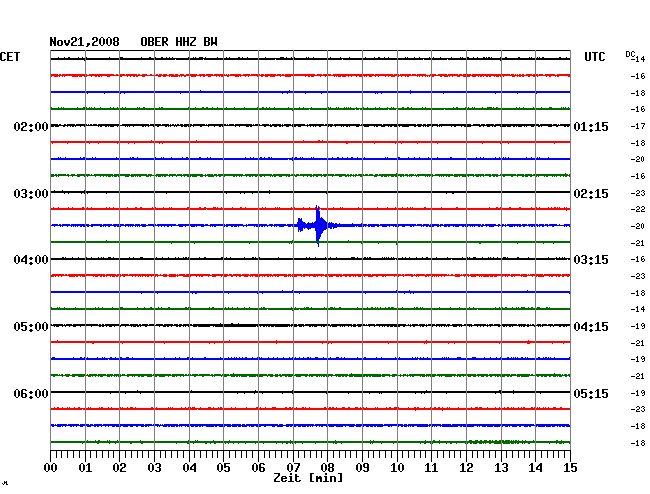
Task: Click the 04 minute tick label
Action: [x=189, y=468]
